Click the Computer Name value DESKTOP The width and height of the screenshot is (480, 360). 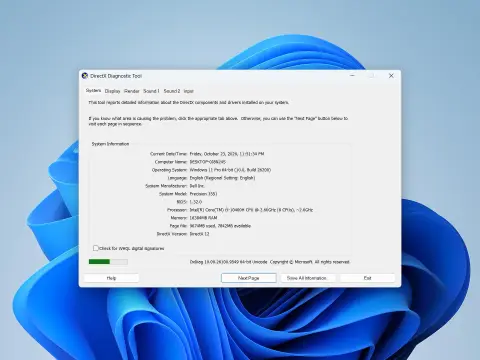(x=208, y=162)
